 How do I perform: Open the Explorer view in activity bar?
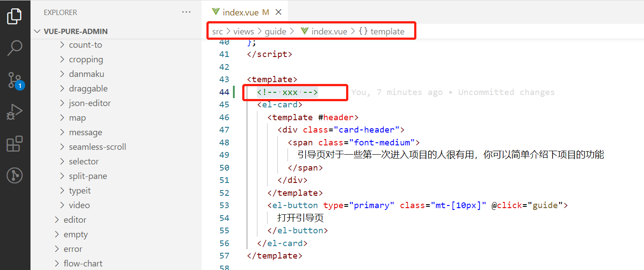15,16
